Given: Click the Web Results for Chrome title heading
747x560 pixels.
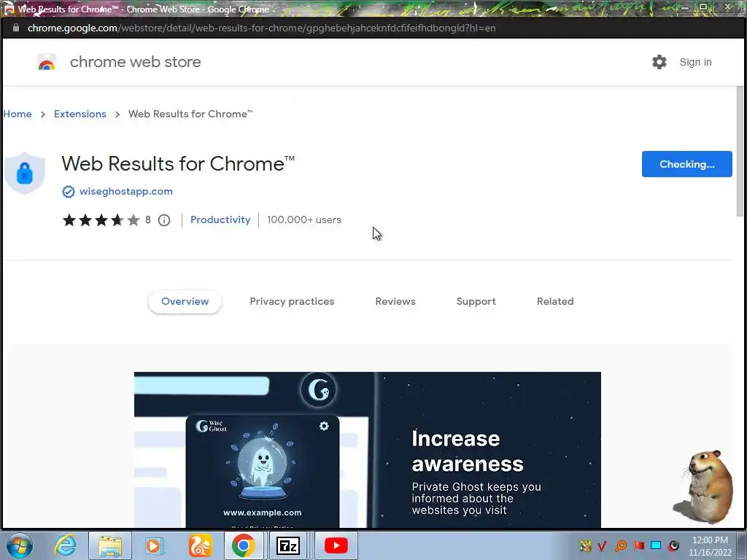Looking at the screenshot, I should [178, 164].
